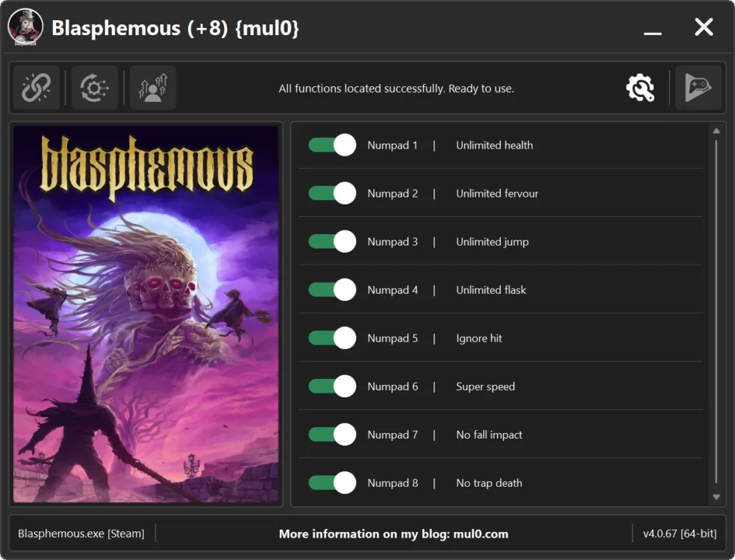This screenshot has height=560, width=735.
Task: Click the gamepad launch game icon
Action: 698,88
